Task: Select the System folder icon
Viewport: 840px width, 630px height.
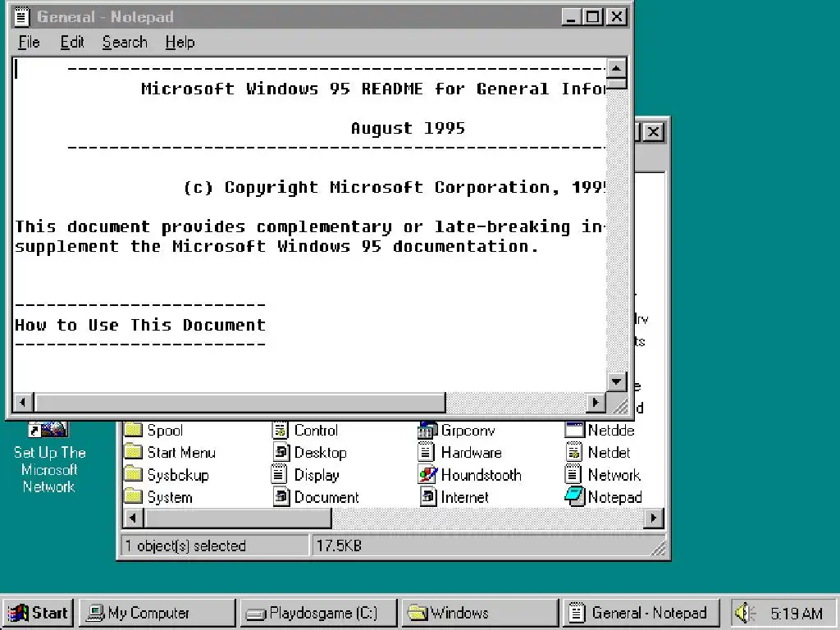Action: pos(134,497)
